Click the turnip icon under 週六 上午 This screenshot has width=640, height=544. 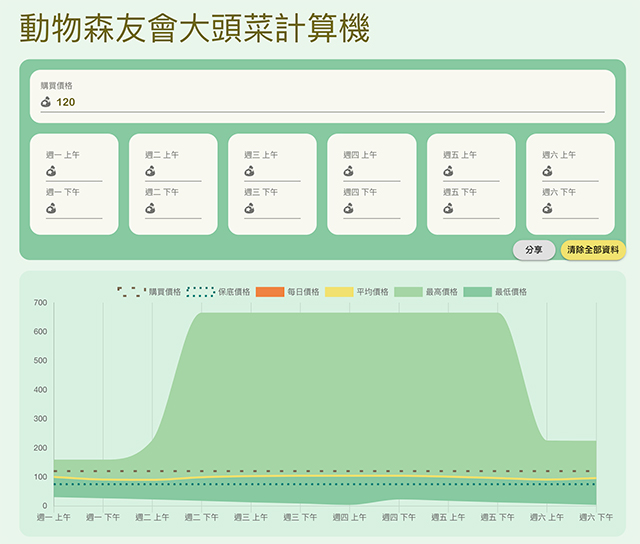point(547,171)
